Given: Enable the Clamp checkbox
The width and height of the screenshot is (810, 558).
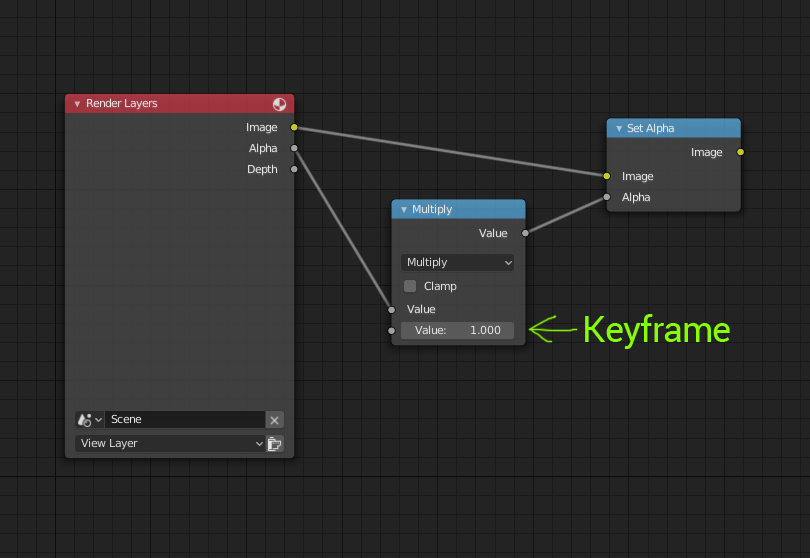Looking at the screenshot, I should coord(410,286).
